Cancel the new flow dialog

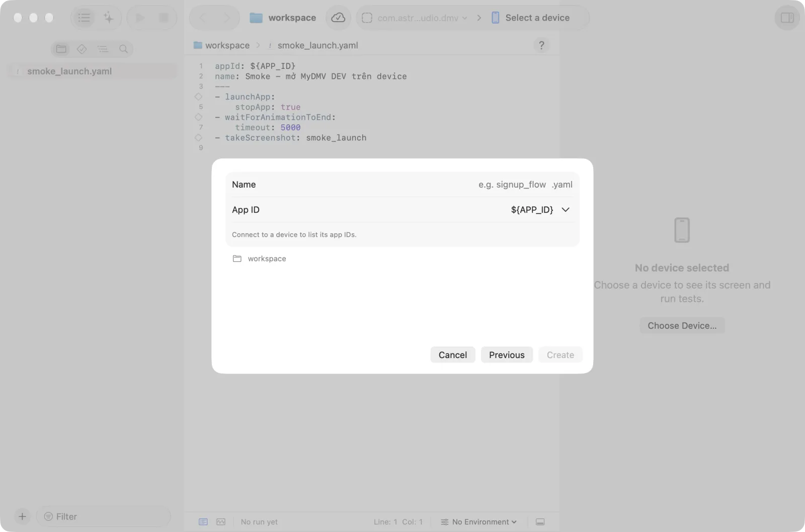pyautogui.click(x=453, y=354)
